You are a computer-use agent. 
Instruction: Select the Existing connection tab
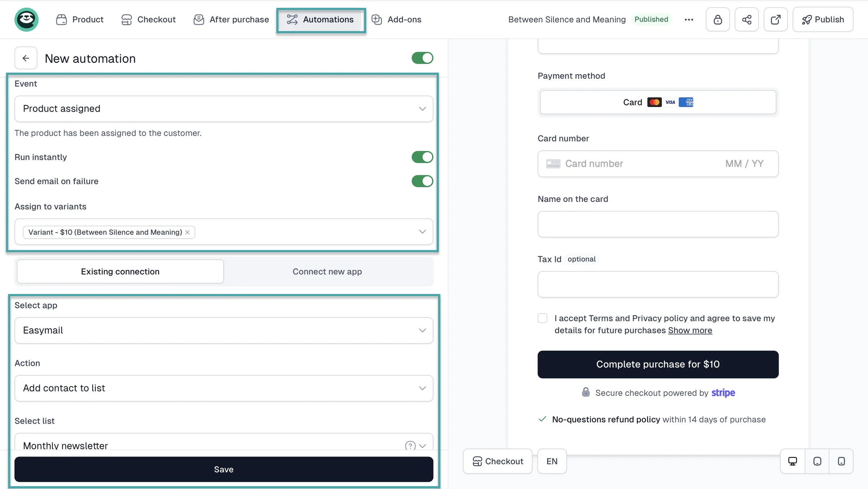coord(120,271)
